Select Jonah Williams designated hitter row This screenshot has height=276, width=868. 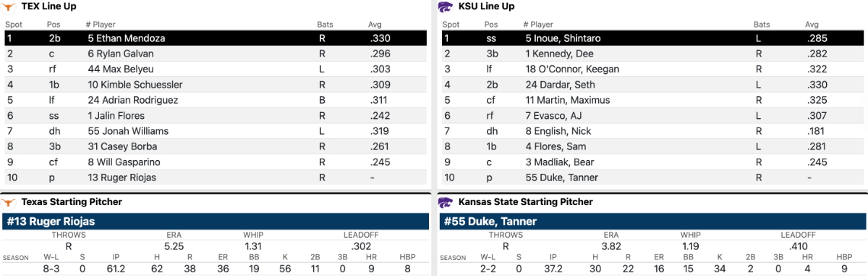pos(215,131)
